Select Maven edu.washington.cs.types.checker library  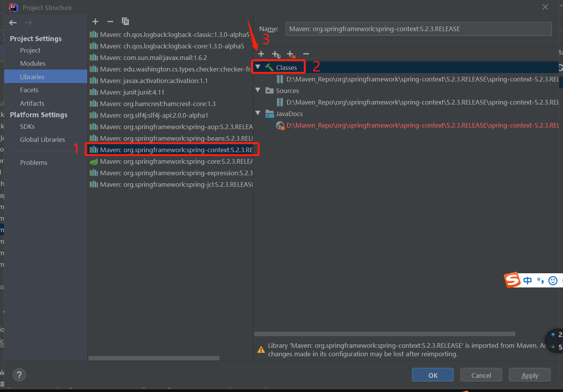(170, 69)
